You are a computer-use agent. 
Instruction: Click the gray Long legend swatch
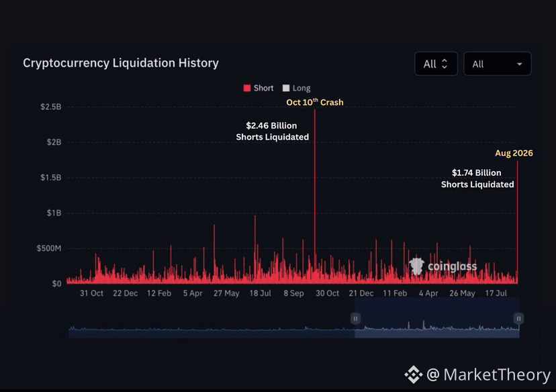click(286, 88)
